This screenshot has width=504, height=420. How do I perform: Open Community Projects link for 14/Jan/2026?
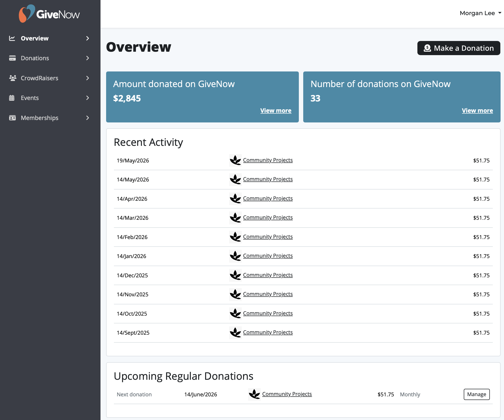[x=268, y=256]
